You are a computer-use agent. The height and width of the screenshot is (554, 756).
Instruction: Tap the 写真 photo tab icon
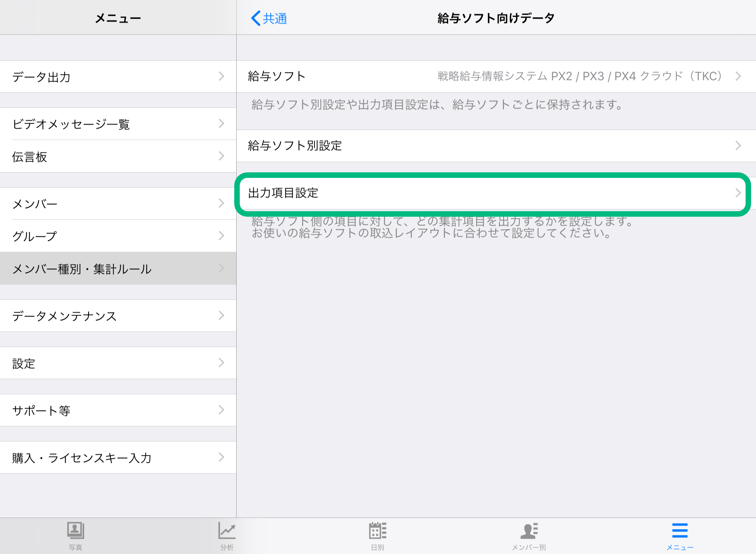tap(75, 531)
